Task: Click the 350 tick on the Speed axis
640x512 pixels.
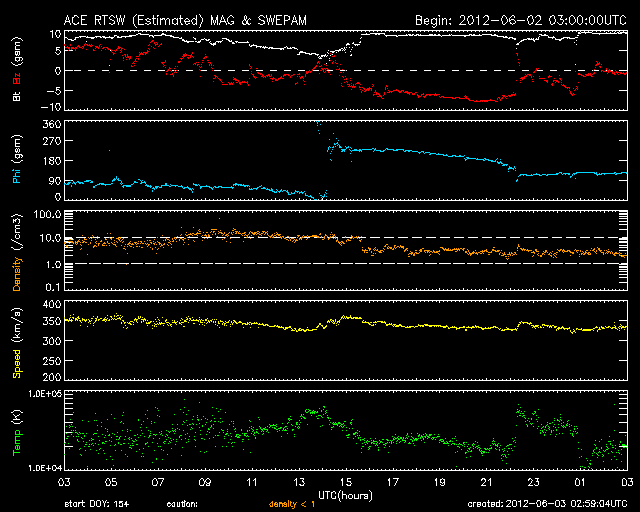Action: point(52,321)
